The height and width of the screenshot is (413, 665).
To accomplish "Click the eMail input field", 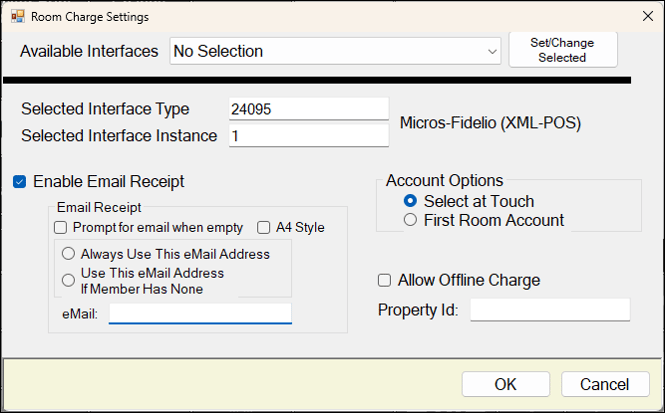I will 200,313.
